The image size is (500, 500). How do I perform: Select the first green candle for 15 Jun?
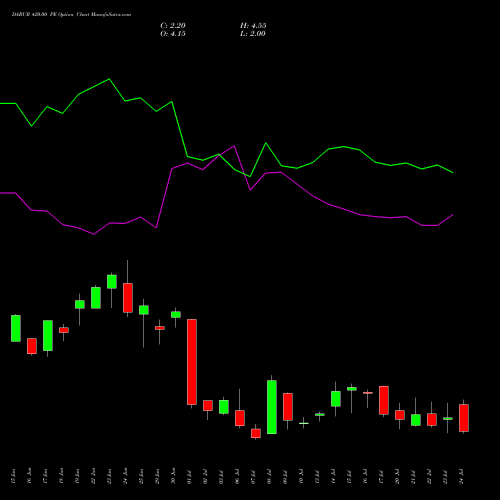point(16,328)
